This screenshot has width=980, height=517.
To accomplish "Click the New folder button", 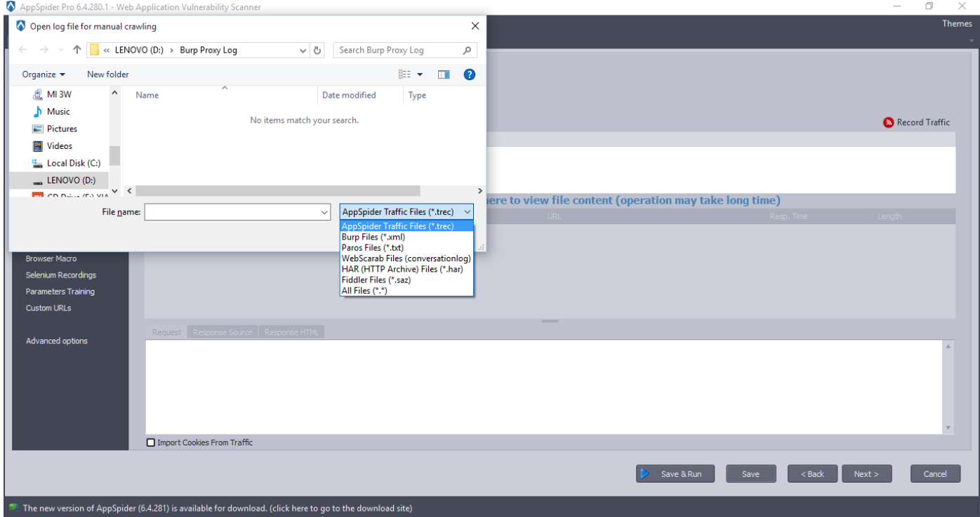I will point(108,74).
